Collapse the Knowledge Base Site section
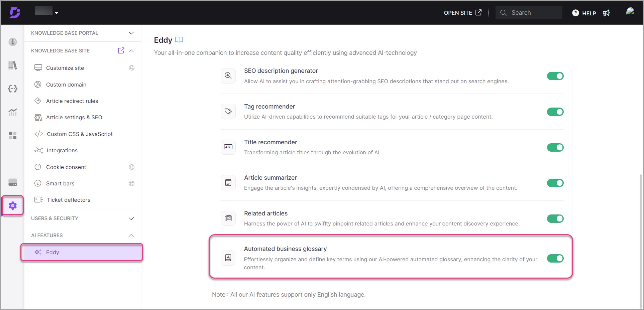 [x=131, y=51]
